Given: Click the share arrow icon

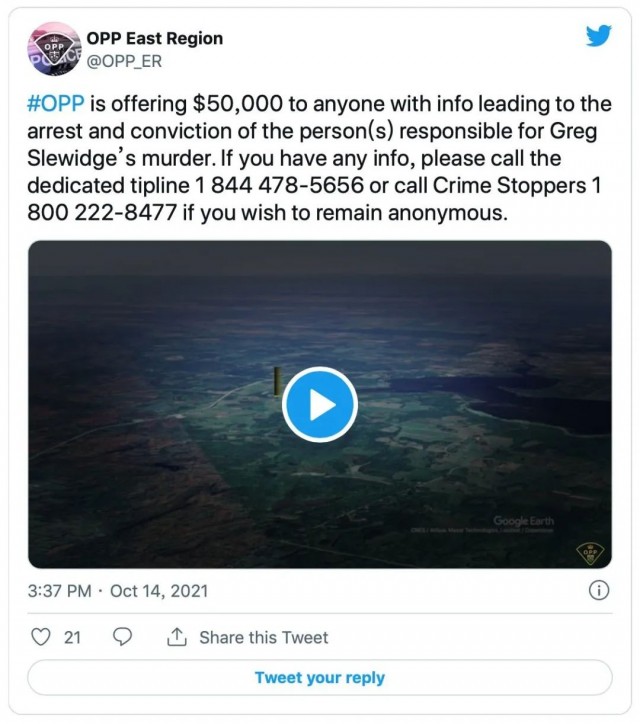Looking at the screenshot, I should pos(177,637).
